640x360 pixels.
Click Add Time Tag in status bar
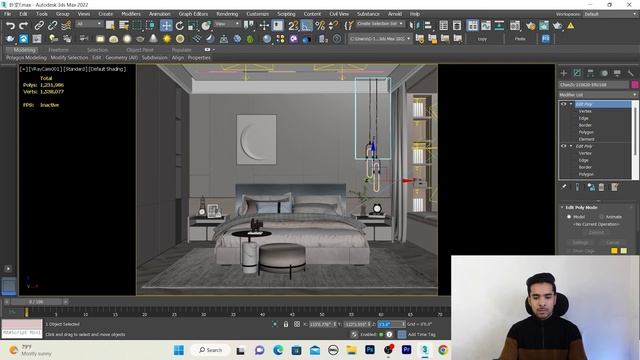421,334
